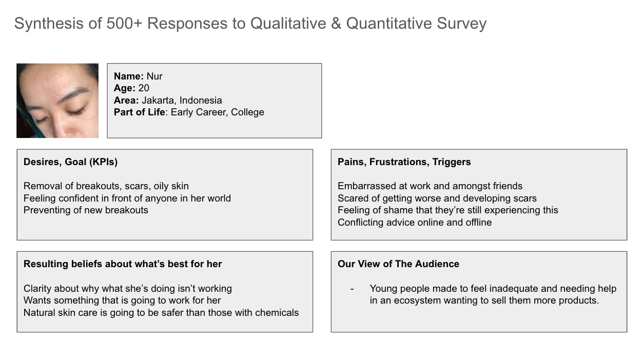Viewport: 644px width, 361px height.
Task: Click 'Conflicting advice online and offline'
Action: [415, 223]
